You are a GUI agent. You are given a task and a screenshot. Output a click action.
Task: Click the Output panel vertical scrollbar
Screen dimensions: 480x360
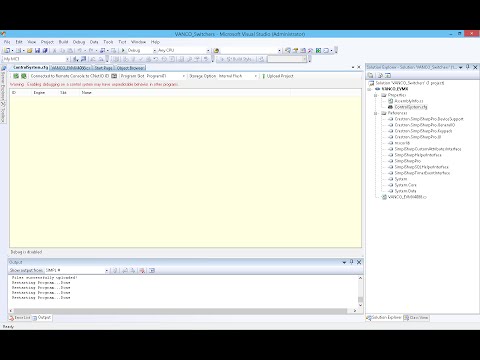360,291
